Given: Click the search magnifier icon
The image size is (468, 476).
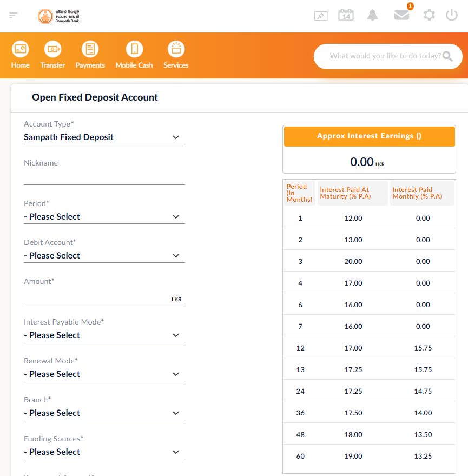Looking at the screenshot, I should tap(447, 56).
